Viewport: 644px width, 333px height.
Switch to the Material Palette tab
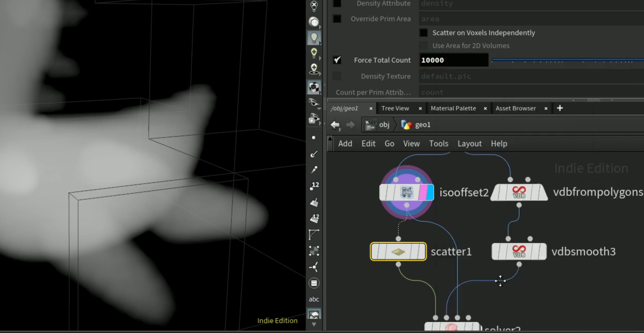tap(453, 108)
